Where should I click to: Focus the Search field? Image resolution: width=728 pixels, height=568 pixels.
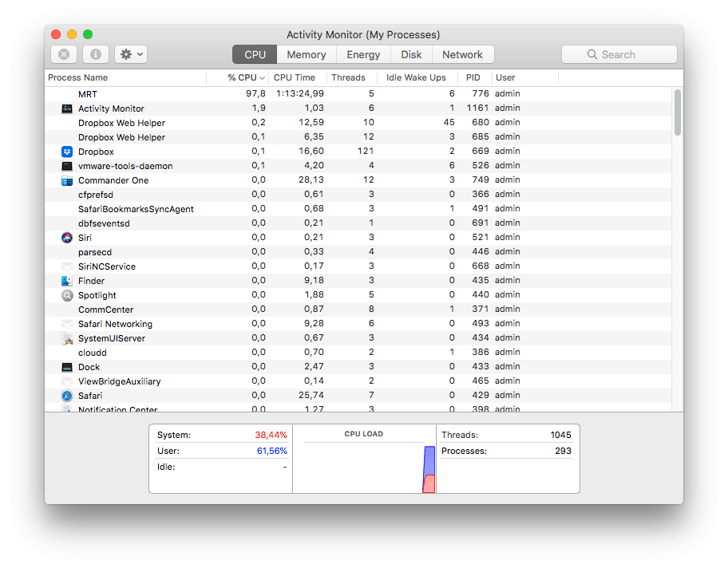pos(619,54)
